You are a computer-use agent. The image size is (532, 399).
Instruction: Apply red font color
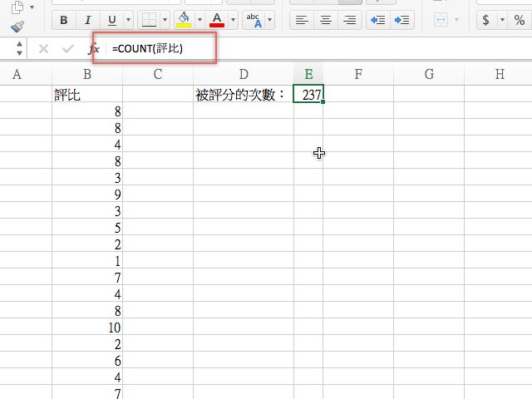click(x=217, y=20)
